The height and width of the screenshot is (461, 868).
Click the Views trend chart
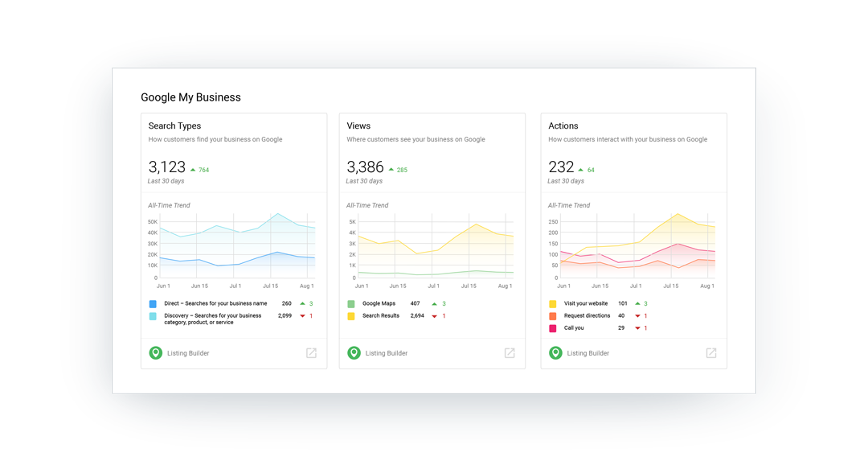[x=436, y=245]
